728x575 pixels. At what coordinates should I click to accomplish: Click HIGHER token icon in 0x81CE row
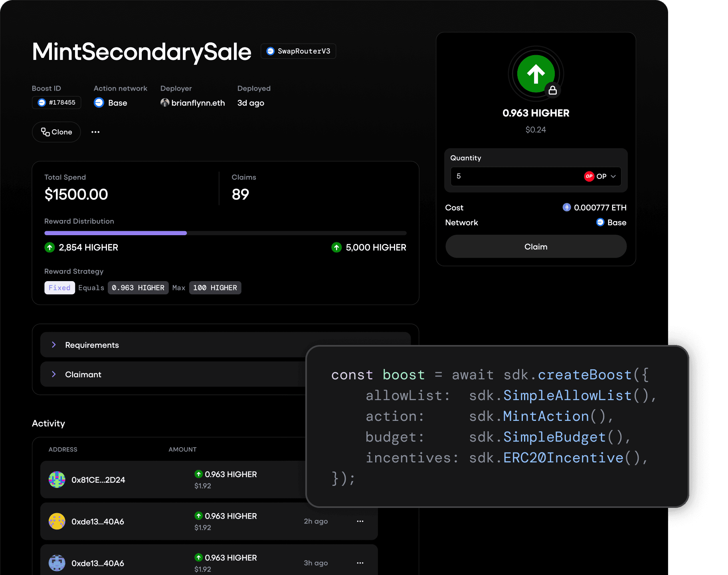point(198,474)
